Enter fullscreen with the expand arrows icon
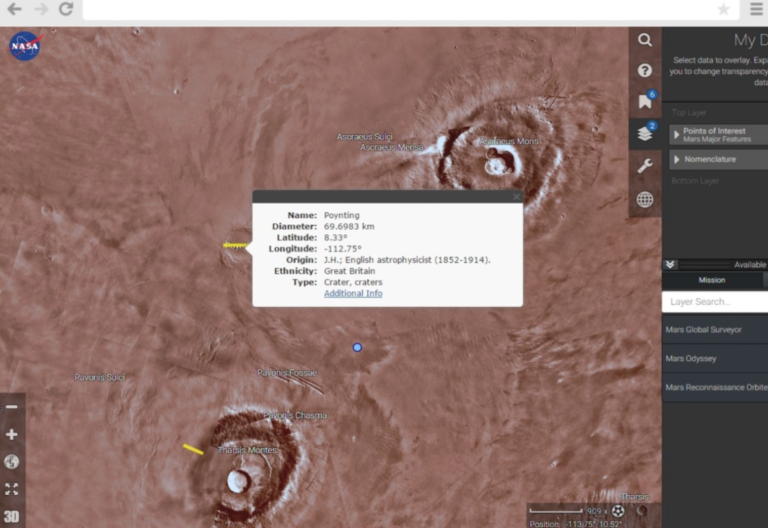Viewport: 768px width, 528px height. [x=12, y=489]
